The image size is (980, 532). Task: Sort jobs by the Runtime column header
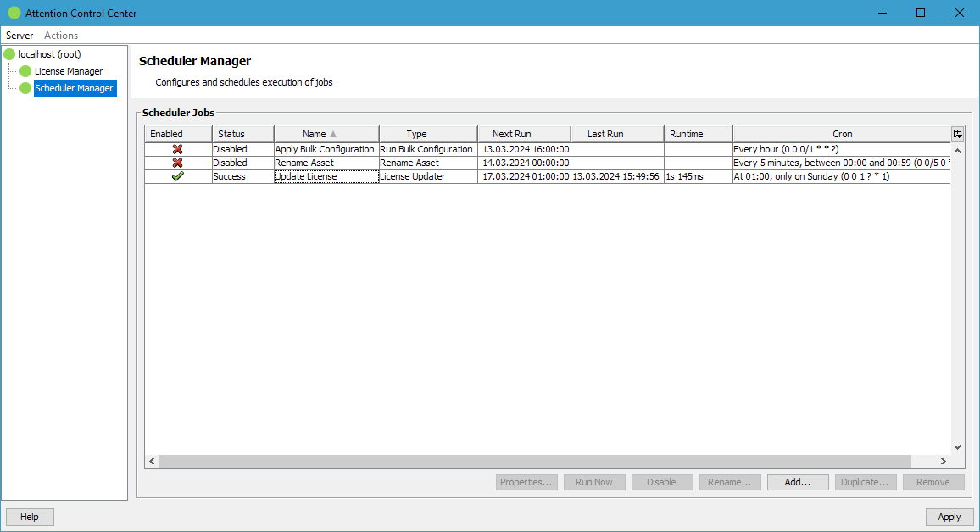(x=699, y=134)
